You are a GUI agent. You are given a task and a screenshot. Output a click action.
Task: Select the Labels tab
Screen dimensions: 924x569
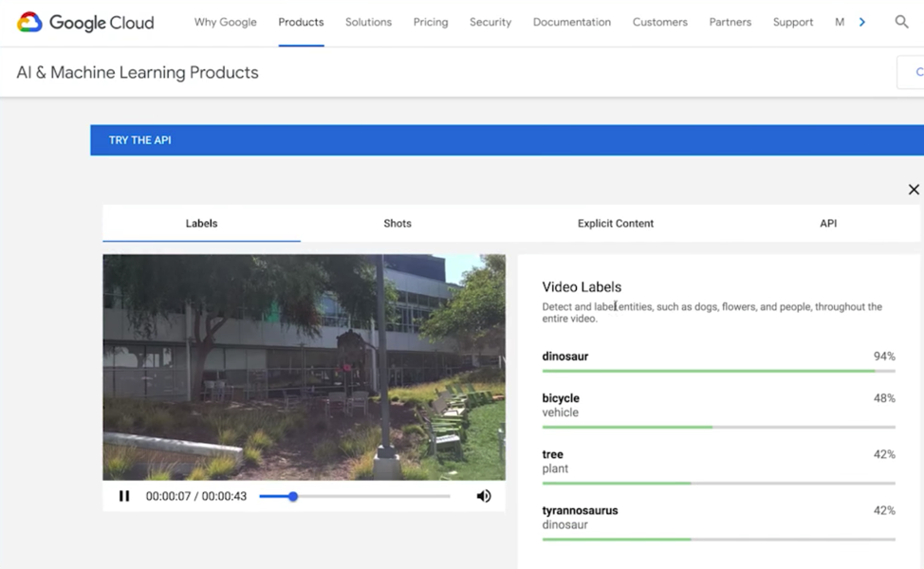201,223
